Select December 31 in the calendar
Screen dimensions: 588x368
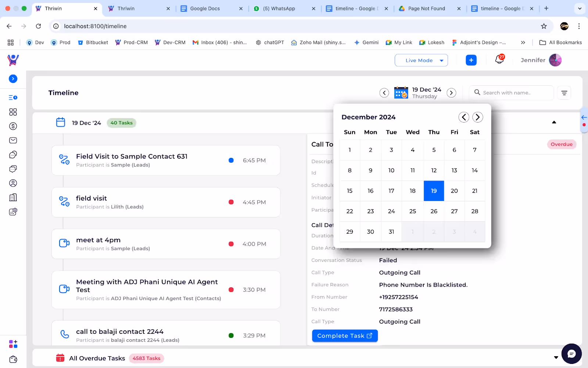391,231
